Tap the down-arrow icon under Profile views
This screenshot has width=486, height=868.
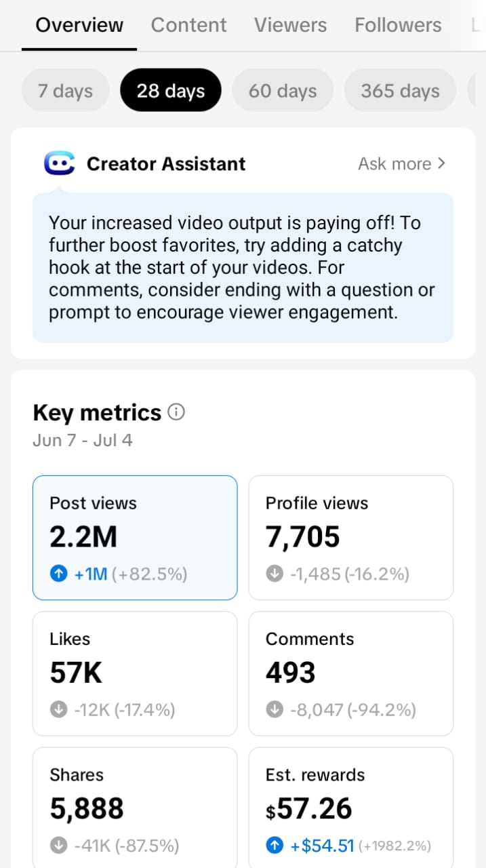275,574
